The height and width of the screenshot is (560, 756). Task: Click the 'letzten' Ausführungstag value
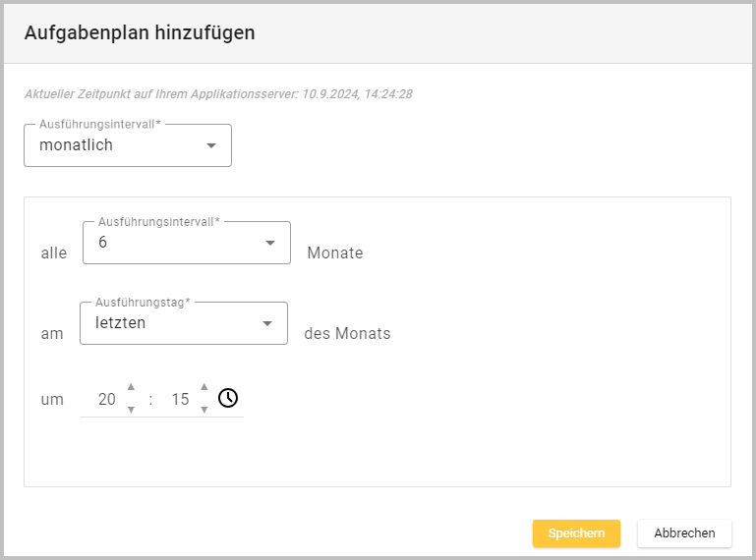[120, 323]
